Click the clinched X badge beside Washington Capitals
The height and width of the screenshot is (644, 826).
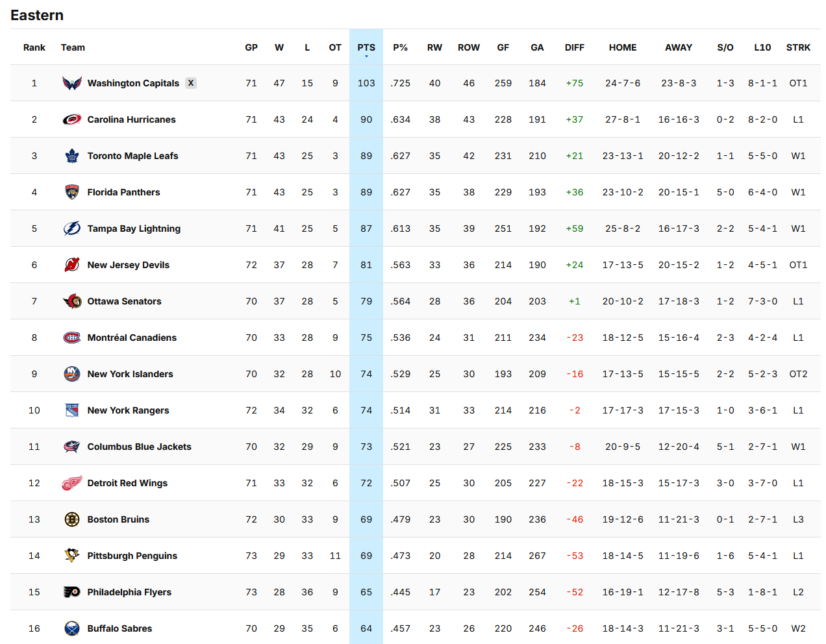(191, 83)
